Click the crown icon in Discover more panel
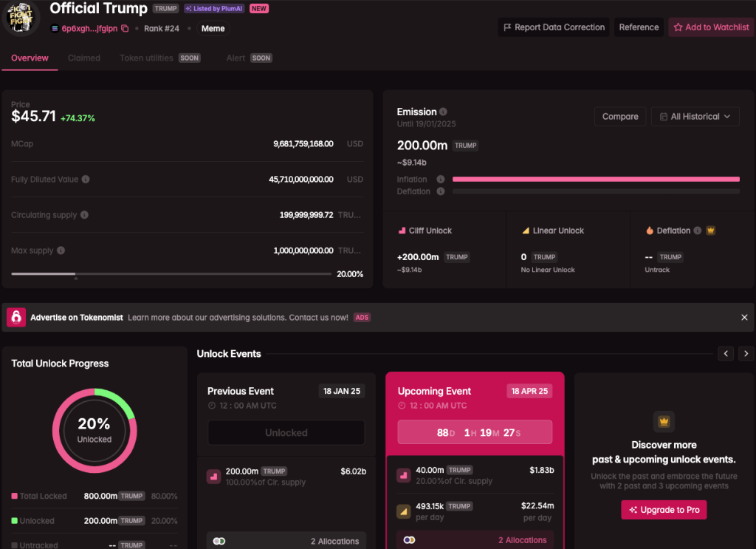 click(663, 421)
